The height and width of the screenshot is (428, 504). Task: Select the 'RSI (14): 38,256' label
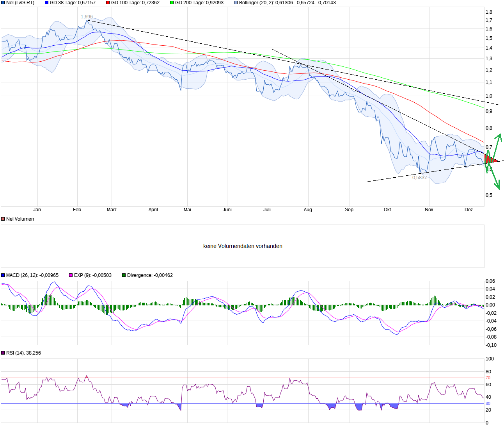pyautogui.click(x=23, y=353)
